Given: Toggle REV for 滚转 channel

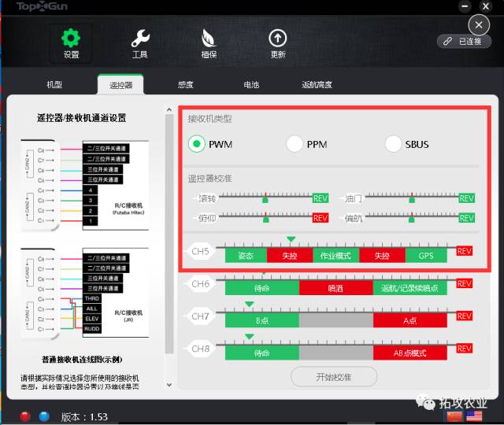Looking at the screenshot, I should tap(321, 198).
